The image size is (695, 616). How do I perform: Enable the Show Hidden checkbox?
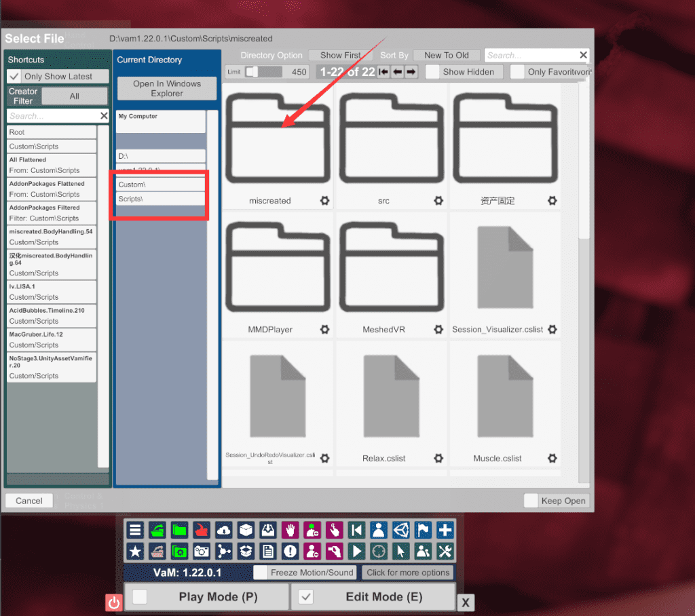click(x=432, y=72)
